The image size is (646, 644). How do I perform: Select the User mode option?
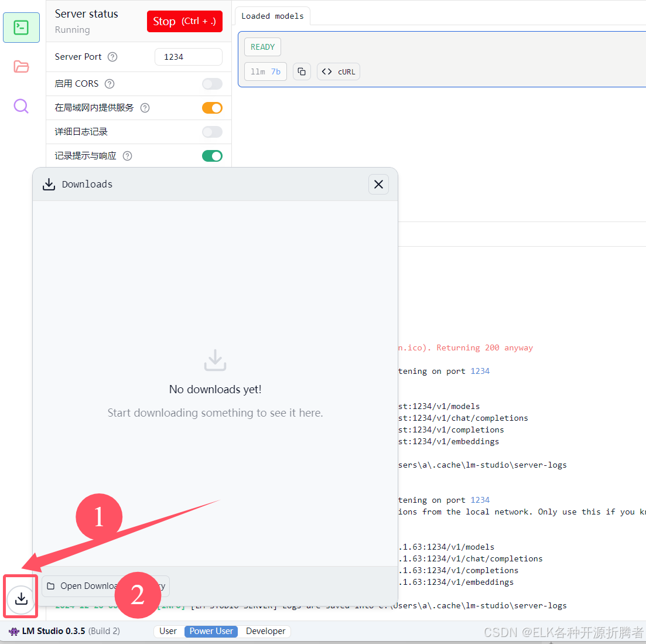click(168, 631)
